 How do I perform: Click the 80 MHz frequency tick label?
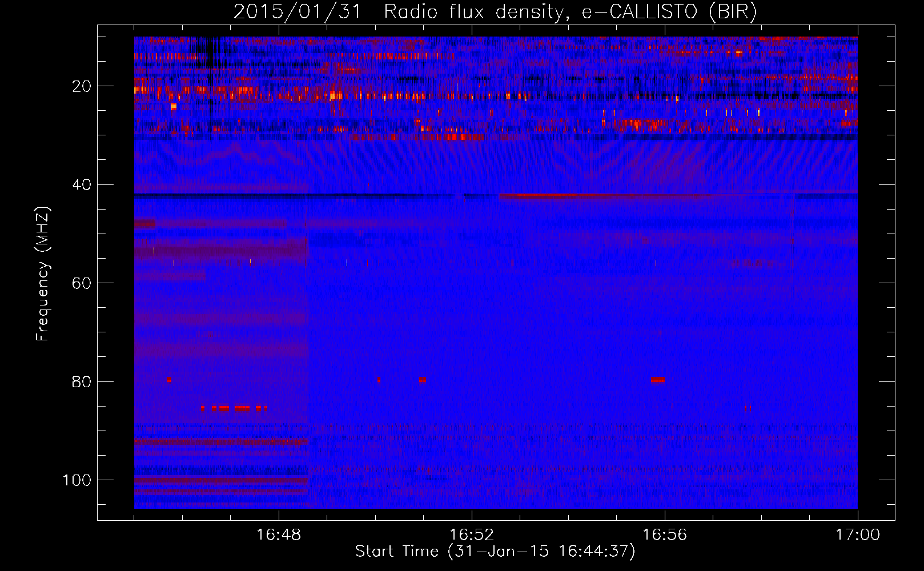(82, 381)
